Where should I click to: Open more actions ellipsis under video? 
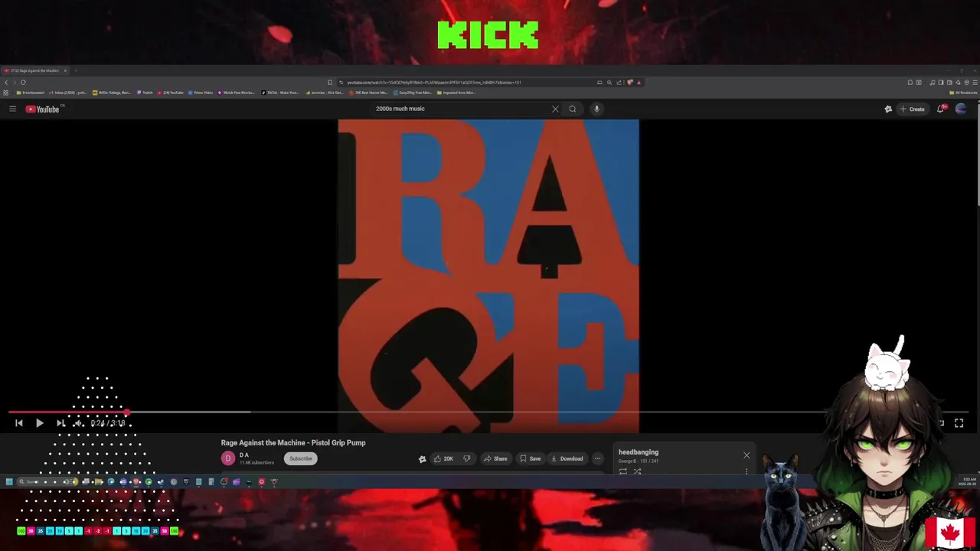point(597,458)
